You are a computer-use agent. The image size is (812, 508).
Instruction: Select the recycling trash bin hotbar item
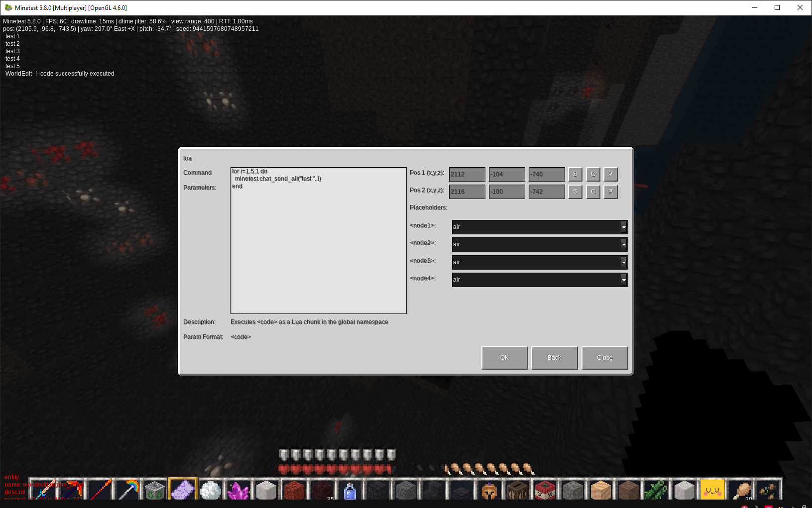pos(155,490)
